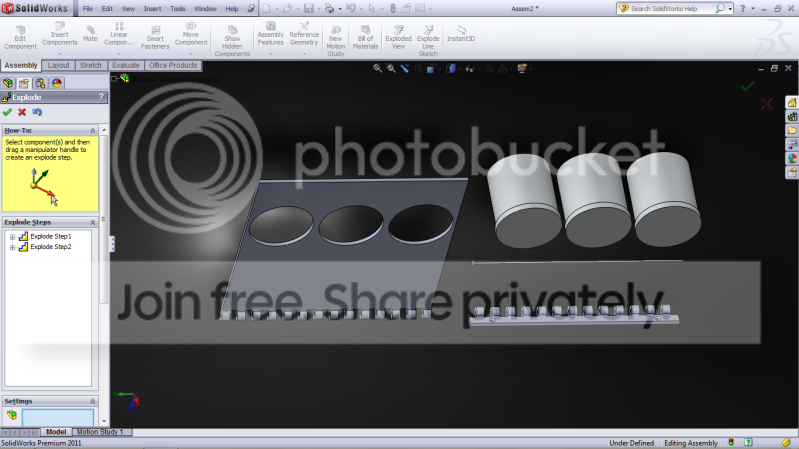Accept the explode with the green checkmark

(7, 112)
